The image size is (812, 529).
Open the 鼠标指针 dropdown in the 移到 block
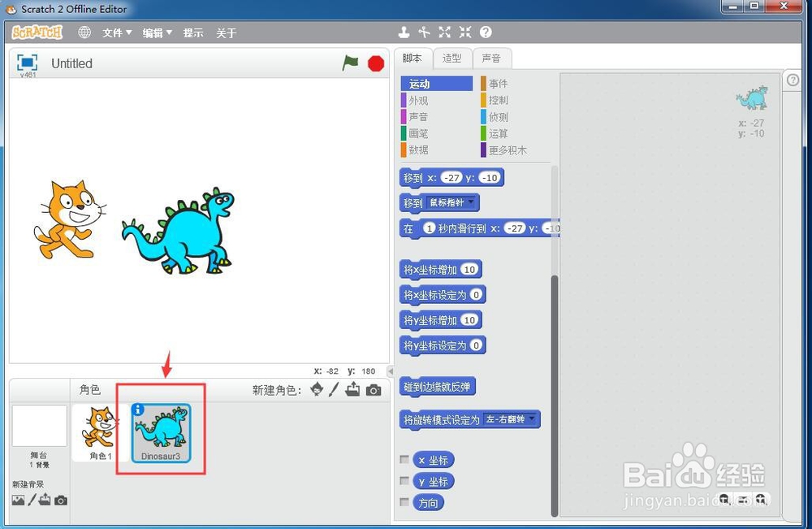pos(451,202)
